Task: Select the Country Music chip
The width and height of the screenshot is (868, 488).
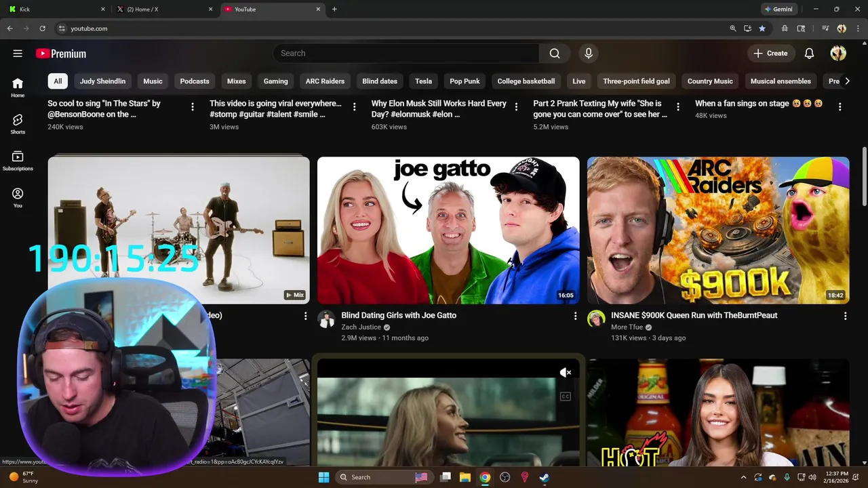Action: tap(710, 81)
